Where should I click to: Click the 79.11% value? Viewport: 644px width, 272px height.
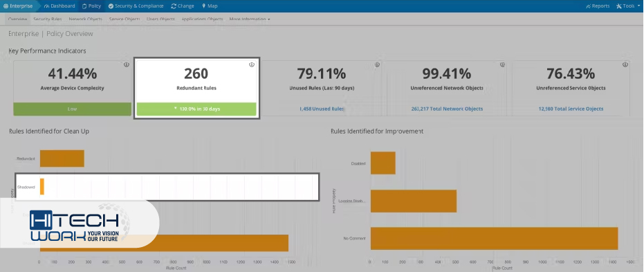[322, 74]
